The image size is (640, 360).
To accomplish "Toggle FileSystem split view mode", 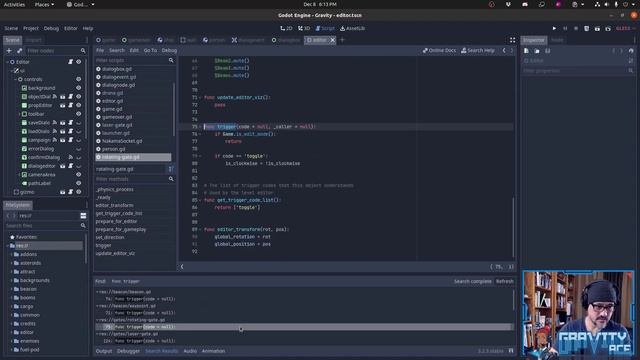I will (x=83, y=216).
